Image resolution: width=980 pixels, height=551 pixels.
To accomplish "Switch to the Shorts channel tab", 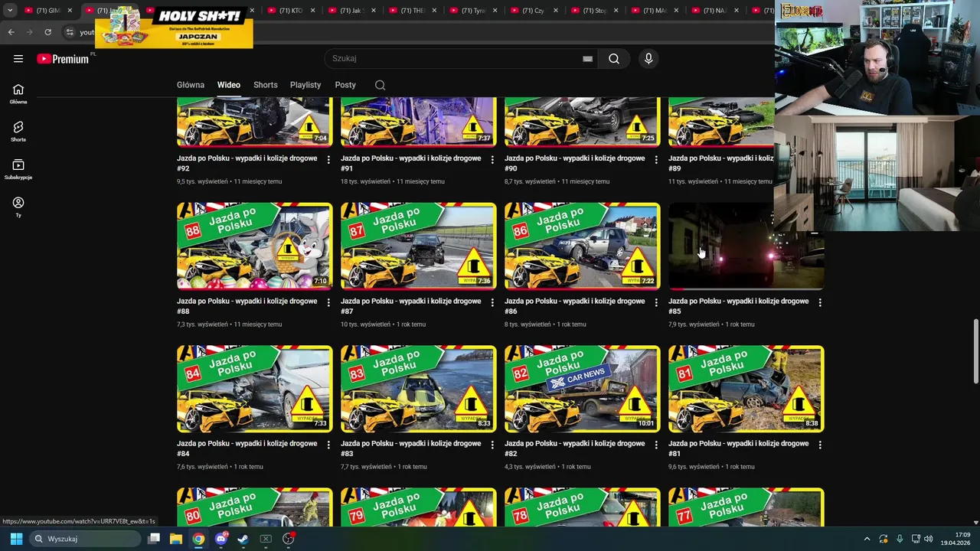I will tap(266, 85).
